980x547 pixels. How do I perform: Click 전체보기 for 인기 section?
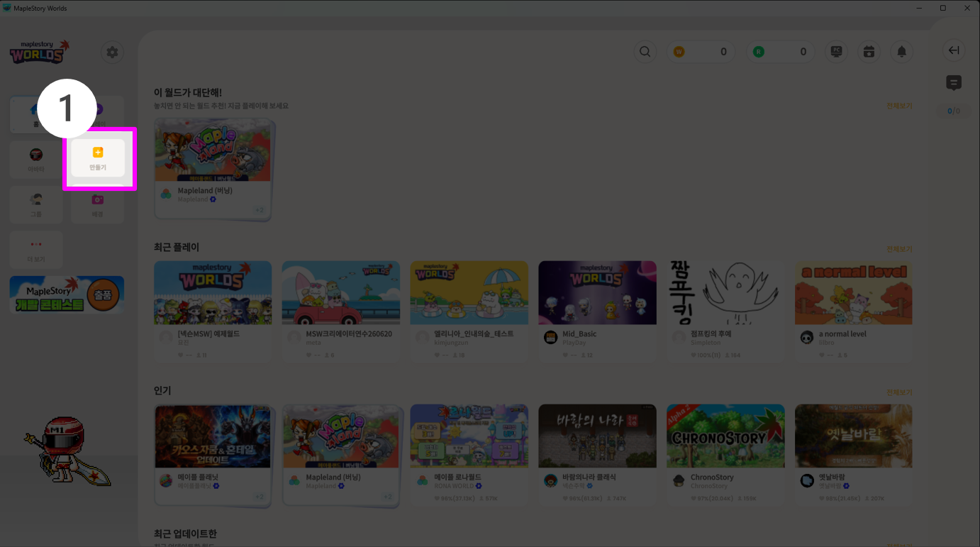[x=899, y=392]
